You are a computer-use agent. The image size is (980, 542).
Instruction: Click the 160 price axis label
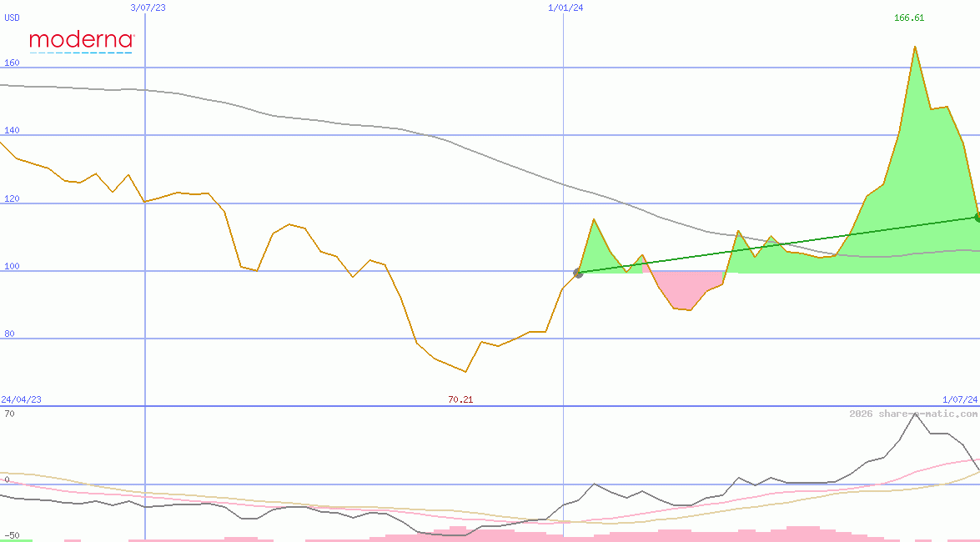(12, 62)
